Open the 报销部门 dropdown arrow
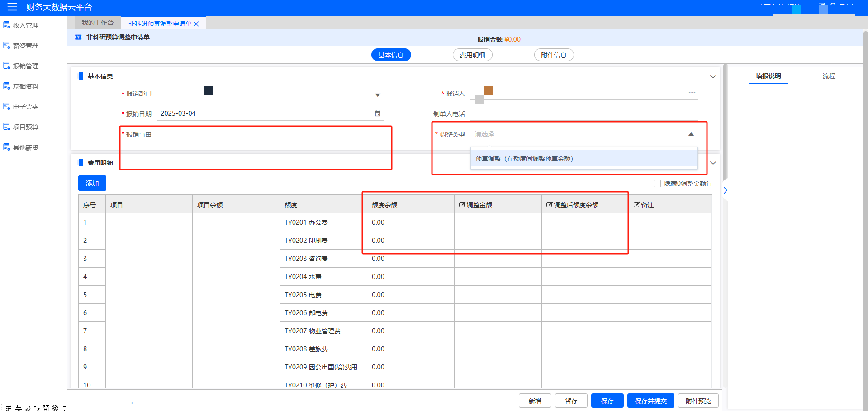 click(378, 95)
